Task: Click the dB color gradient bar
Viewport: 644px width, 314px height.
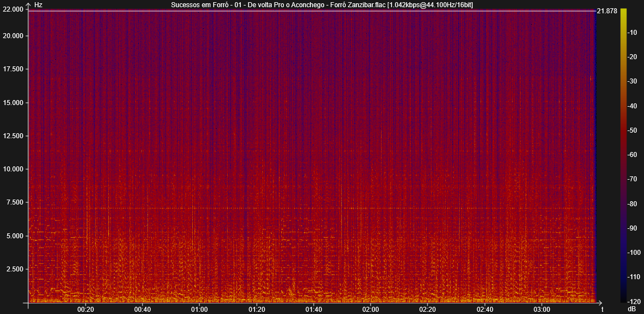Action: [x=624, y=155]
